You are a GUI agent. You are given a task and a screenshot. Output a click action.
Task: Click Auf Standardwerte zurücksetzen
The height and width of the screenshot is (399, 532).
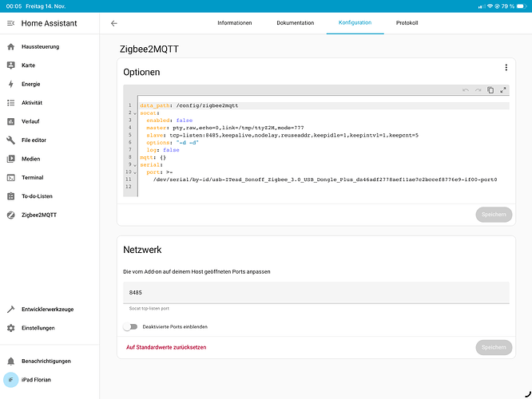coord(166,347)
